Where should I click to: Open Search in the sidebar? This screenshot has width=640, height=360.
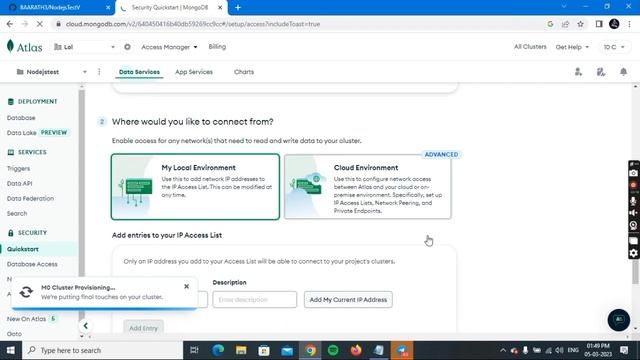pos(17,213)
